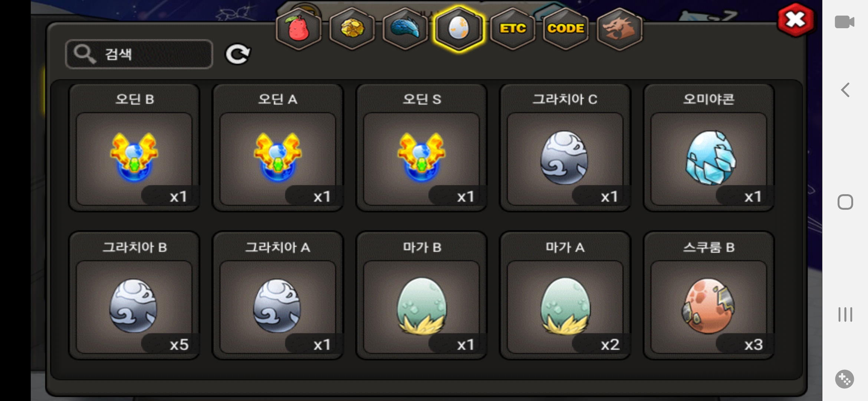The image size is (868, 401).
Task: Select the 오딘 A emblem item
Action: (x=278, y=148)
